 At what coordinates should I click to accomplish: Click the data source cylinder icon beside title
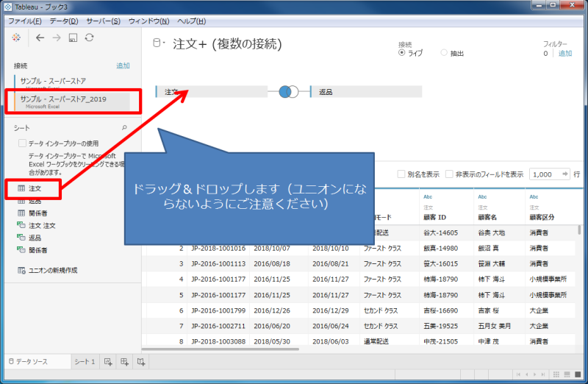click(157, 43)
